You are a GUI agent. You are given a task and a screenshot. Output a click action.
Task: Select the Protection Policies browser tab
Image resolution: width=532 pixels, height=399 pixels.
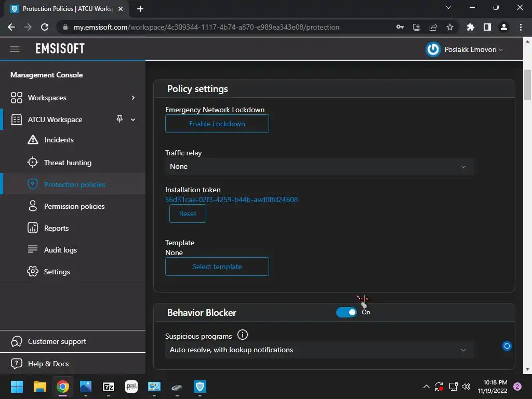click(x=66, y=9)
